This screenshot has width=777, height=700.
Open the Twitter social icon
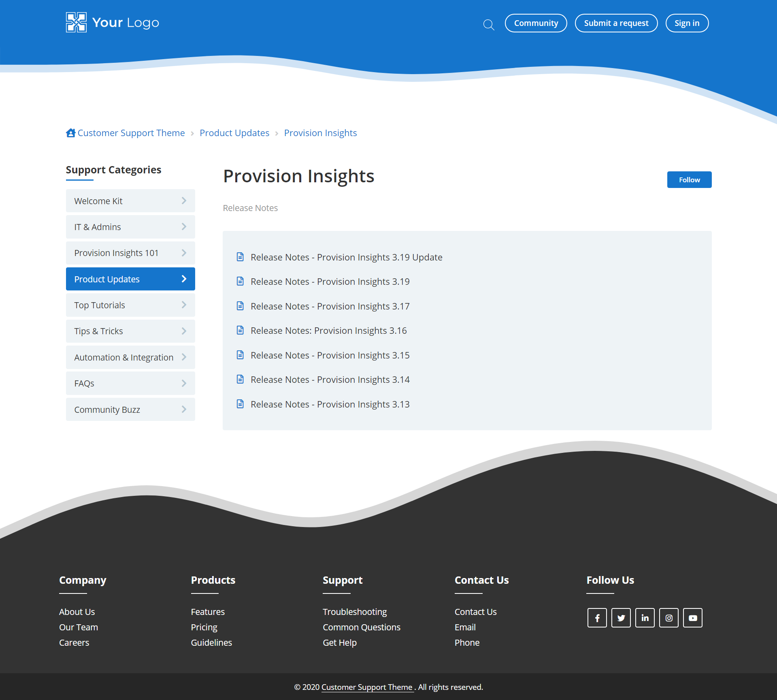click(x=621, y=618)
